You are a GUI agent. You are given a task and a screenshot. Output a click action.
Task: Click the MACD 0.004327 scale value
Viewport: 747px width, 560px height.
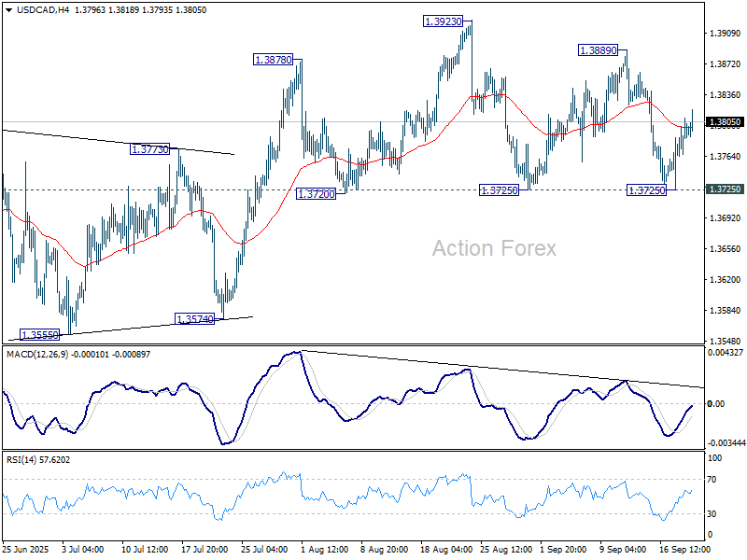(x=726, y=353)
